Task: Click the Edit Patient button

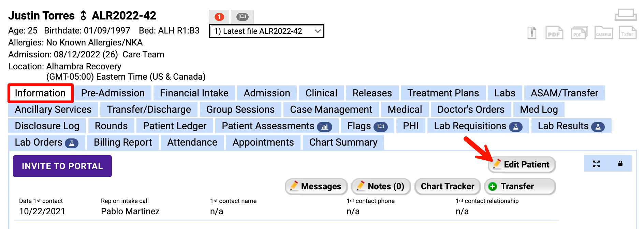Action: pyautogui.click(x=522, y=164)
